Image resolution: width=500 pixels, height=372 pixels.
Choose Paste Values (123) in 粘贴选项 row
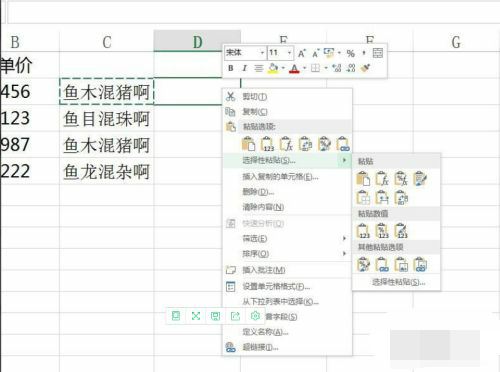(x=268, y=144)
